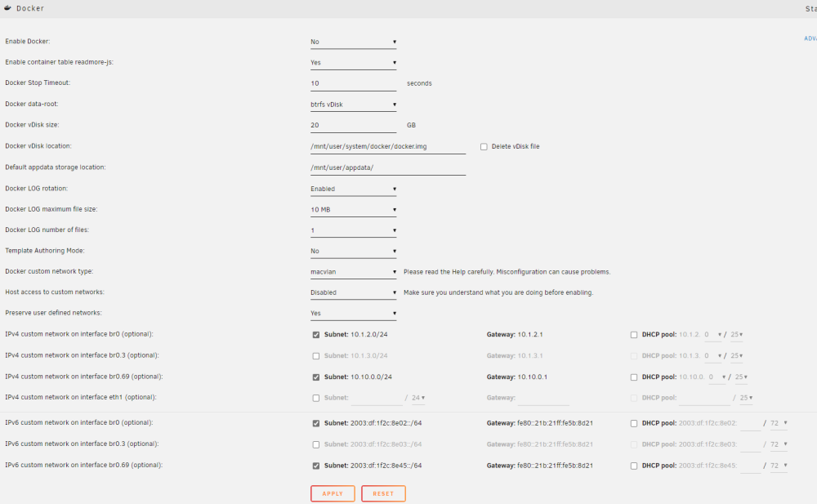Viewport: 817px width, 504px height.
Task: Click the Default appdata storage location field
Action: coord(387,167)
